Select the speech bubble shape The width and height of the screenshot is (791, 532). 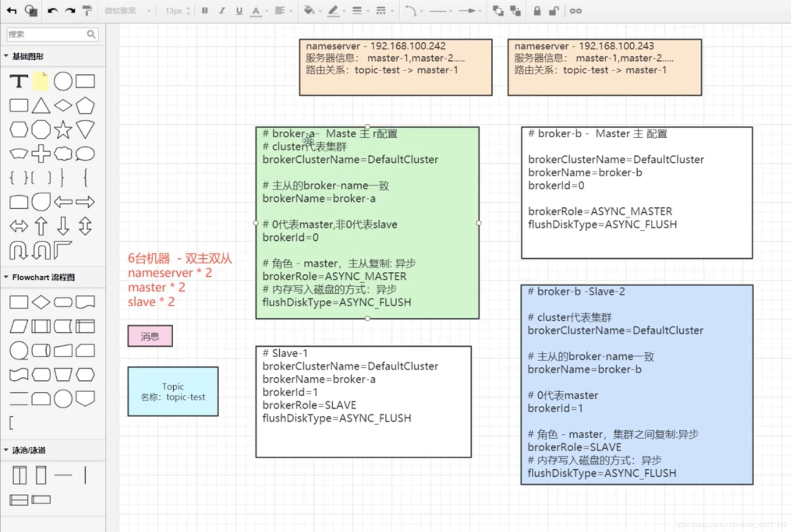pos(85,154)
